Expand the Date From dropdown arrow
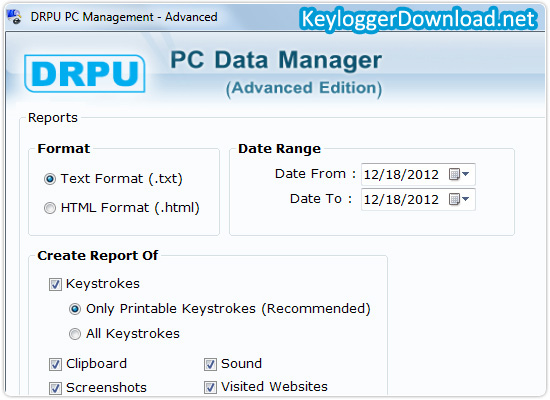 pyautogui.click(x=465, y=174)
